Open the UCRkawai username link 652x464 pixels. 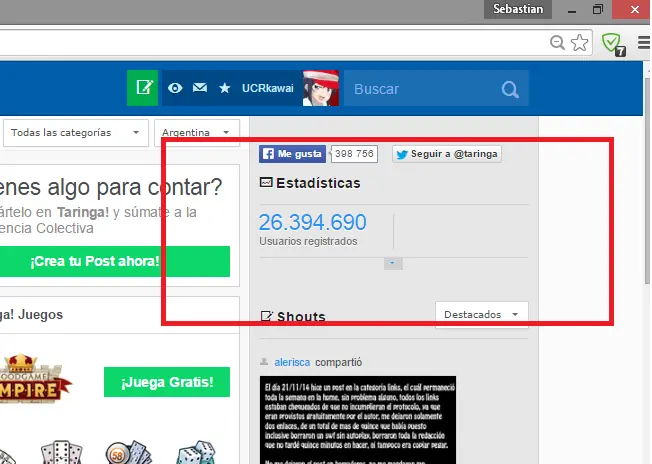(x=267, y=88)
